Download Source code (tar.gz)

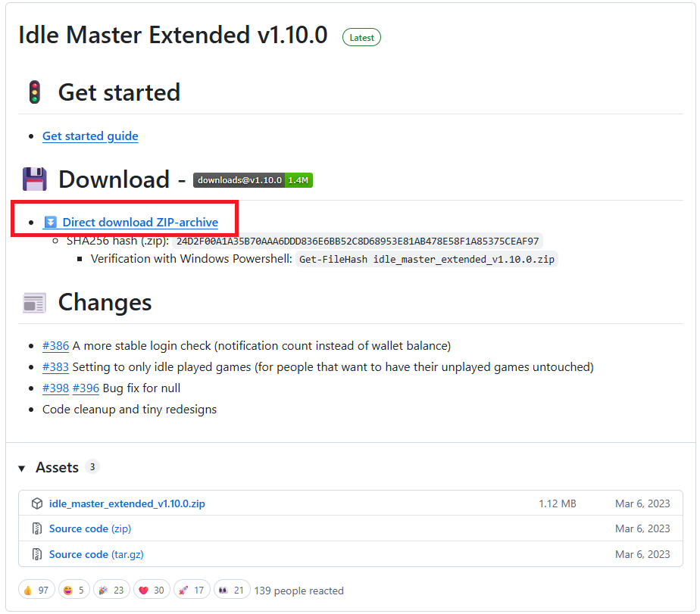(96, 554)
